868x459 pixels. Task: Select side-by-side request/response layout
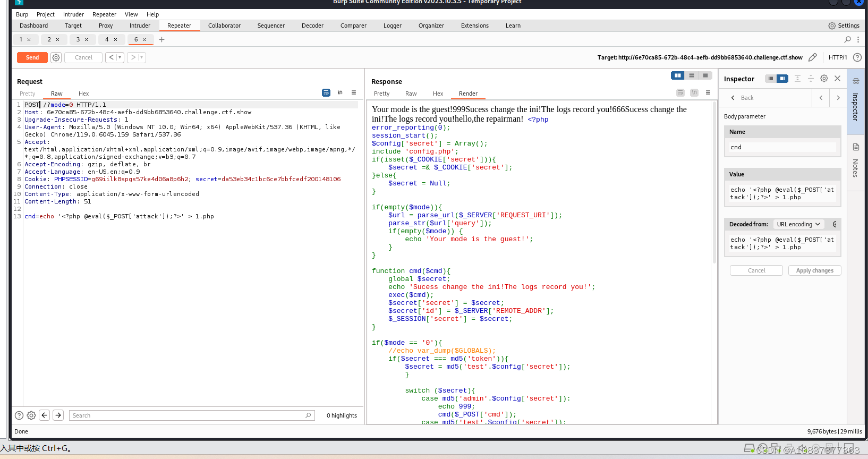pos(678,75)
